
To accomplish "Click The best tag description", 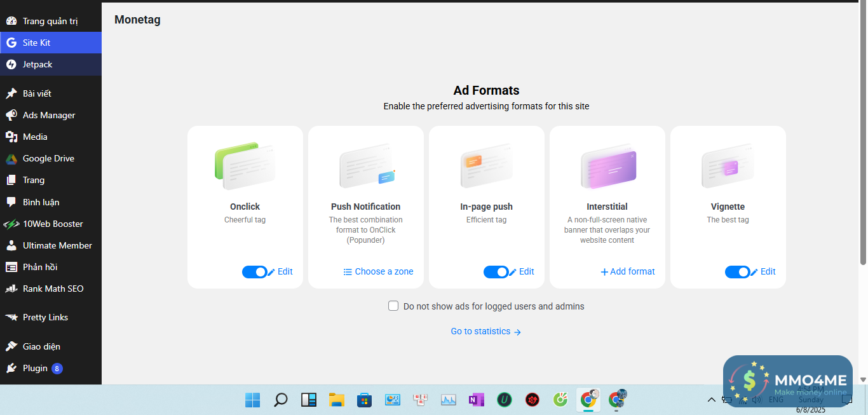I will coord(728,220).
